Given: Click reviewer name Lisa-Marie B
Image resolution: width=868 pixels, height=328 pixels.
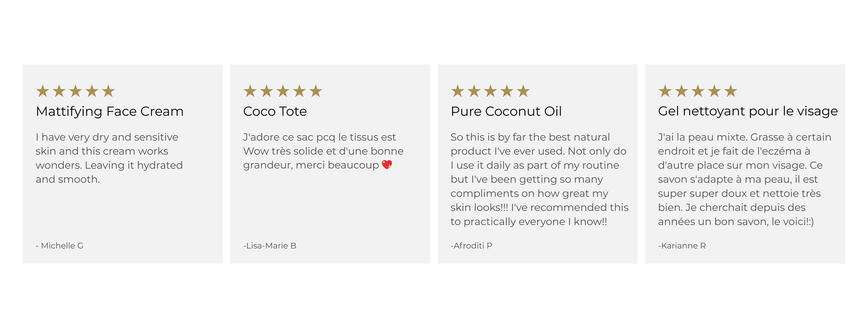Looking at the screenshot, I should pyautogui.click(x=269, y=245).
